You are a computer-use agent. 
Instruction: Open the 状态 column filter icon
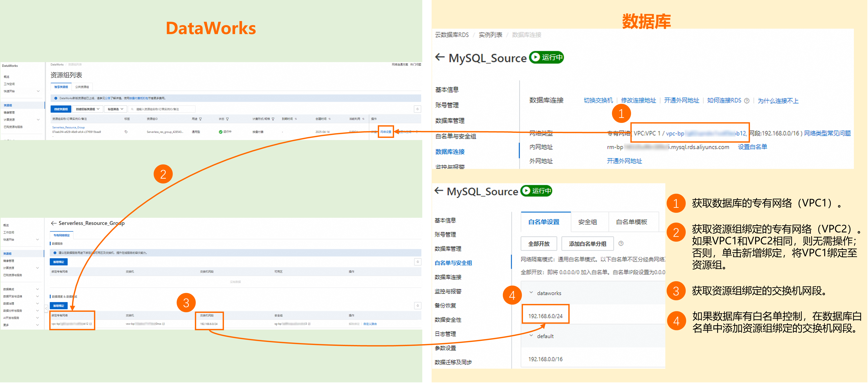click(227, 119)
